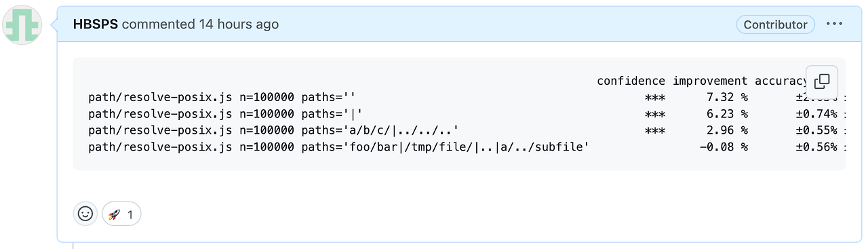Image resolution: width=868 pixels, height=249 pixels.
Task: Click the ±0.74% accuracy value
Action: pyautogui.click(x=816, y=113)
